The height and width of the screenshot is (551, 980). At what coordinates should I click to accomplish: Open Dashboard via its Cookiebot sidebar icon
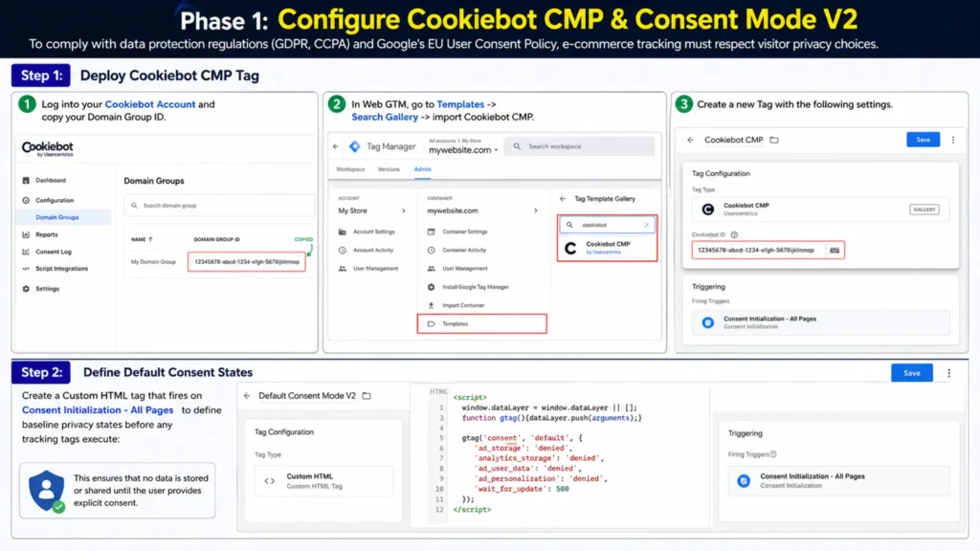point(26,181)
